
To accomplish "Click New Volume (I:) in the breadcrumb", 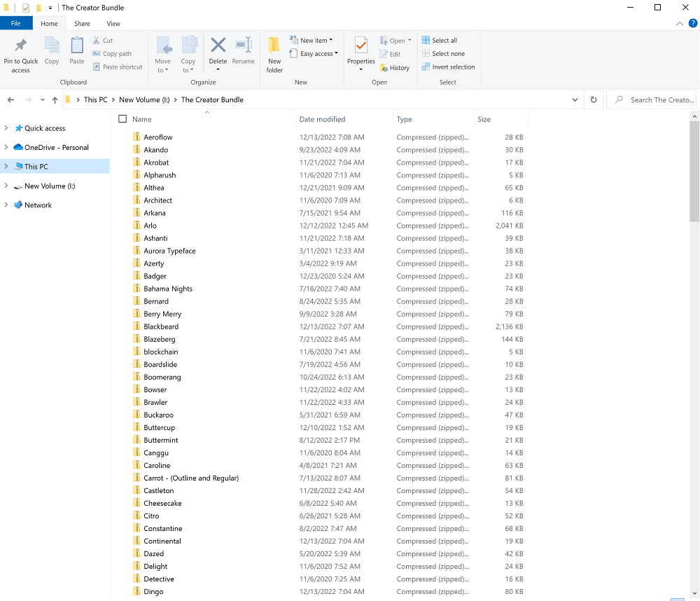I will 144,99.
